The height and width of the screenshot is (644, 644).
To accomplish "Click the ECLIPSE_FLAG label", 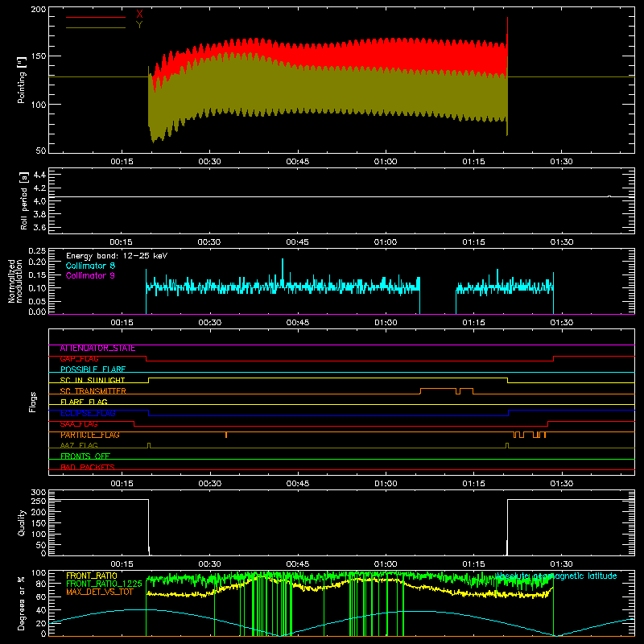I will tap(88, 413).
